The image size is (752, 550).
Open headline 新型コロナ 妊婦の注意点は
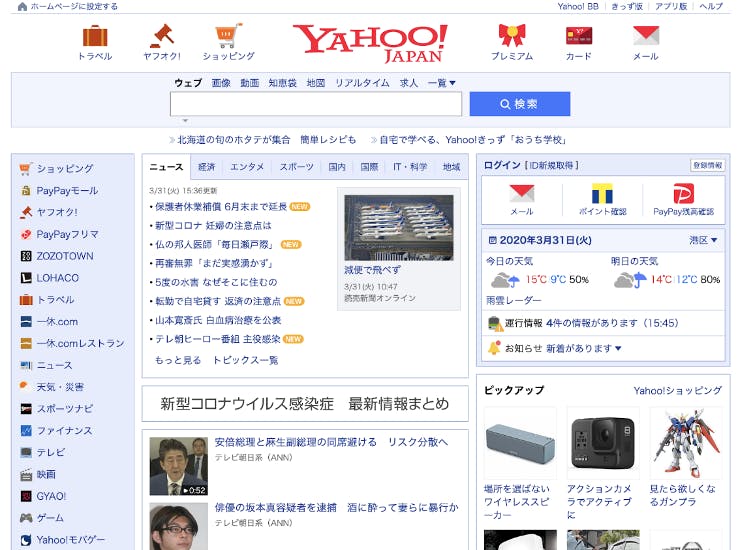coord(213,225)
